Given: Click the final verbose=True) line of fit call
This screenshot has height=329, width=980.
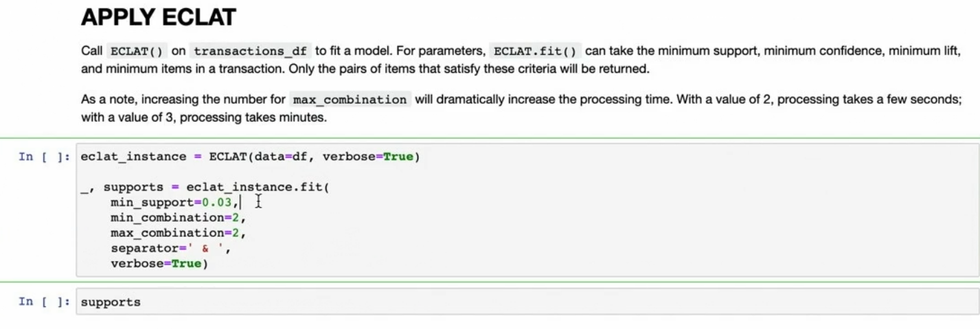Looking at the screenshot, I should click(x=158, y=263).
